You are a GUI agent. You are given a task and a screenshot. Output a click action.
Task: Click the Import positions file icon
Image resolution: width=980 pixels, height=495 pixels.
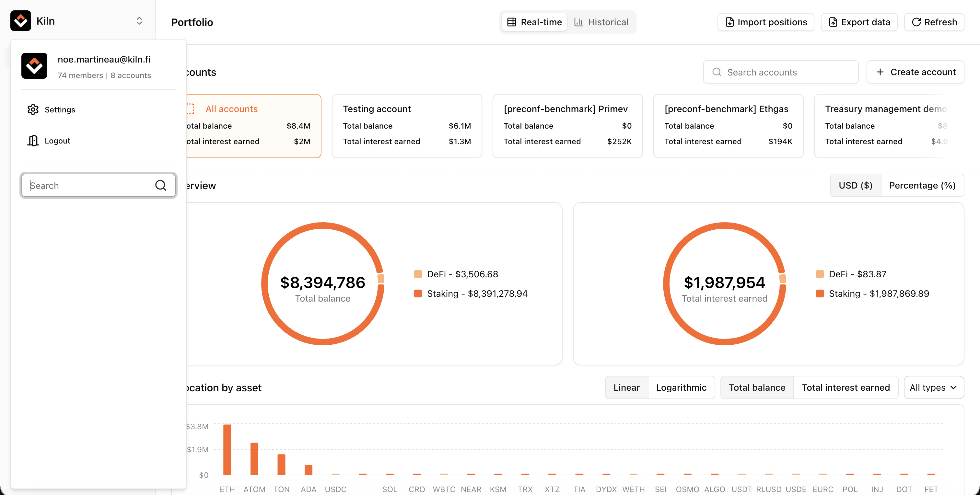pyautogui.click(x=729, y=22)
